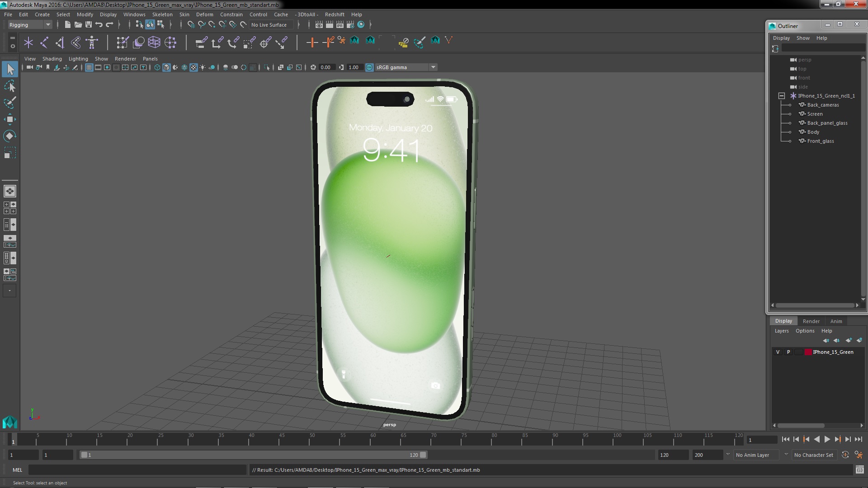The image size is (868, 488).
Task: Toggle the sRGB view transform icon
Action: click(369, 67)
